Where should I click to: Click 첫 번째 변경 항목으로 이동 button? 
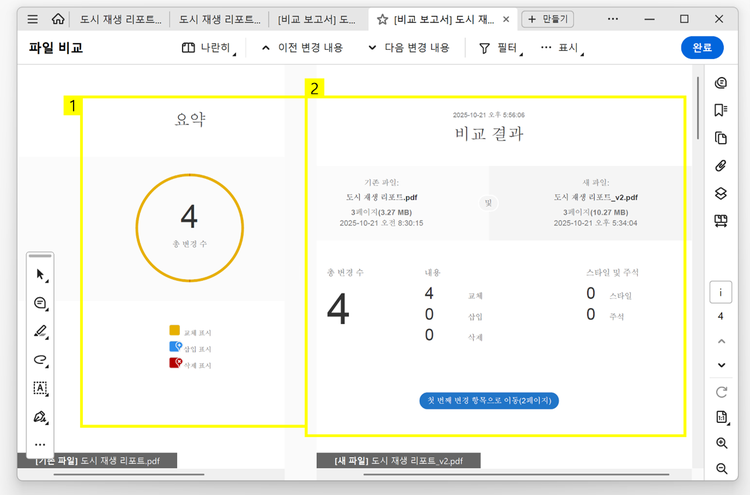(489, 401)
